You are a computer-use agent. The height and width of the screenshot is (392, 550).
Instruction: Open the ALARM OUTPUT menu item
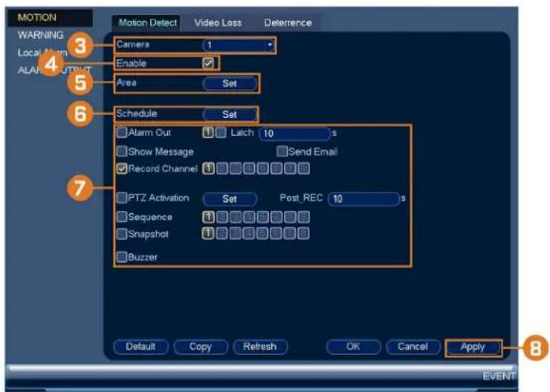[x=54, y=70]
